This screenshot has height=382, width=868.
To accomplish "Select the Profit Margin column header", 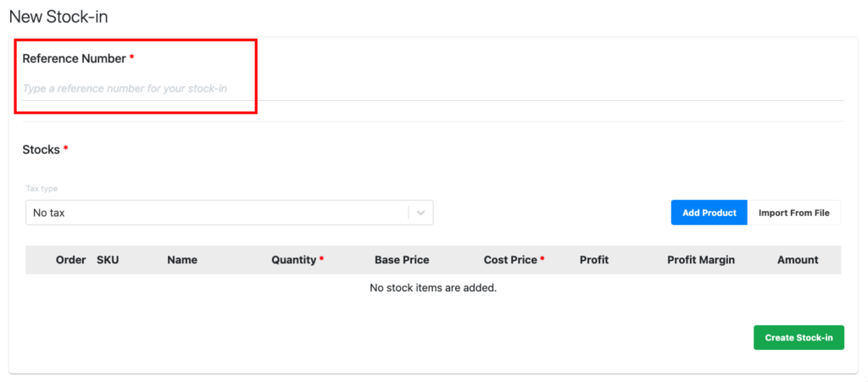I will pyautogui.click(x=701, y=260).
